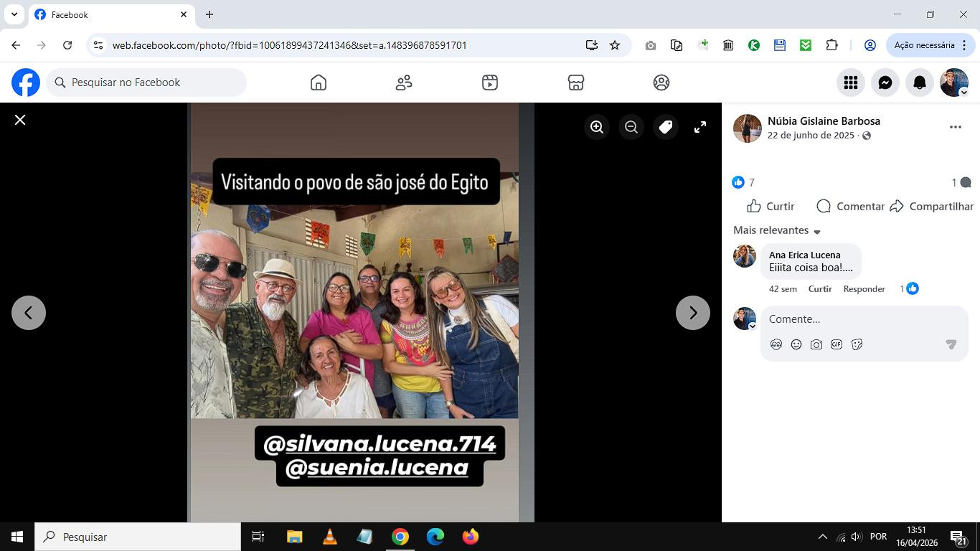Enter fullscreen photo view
The width and height of the screenshot is (980, 551).
tap(700, 127)
